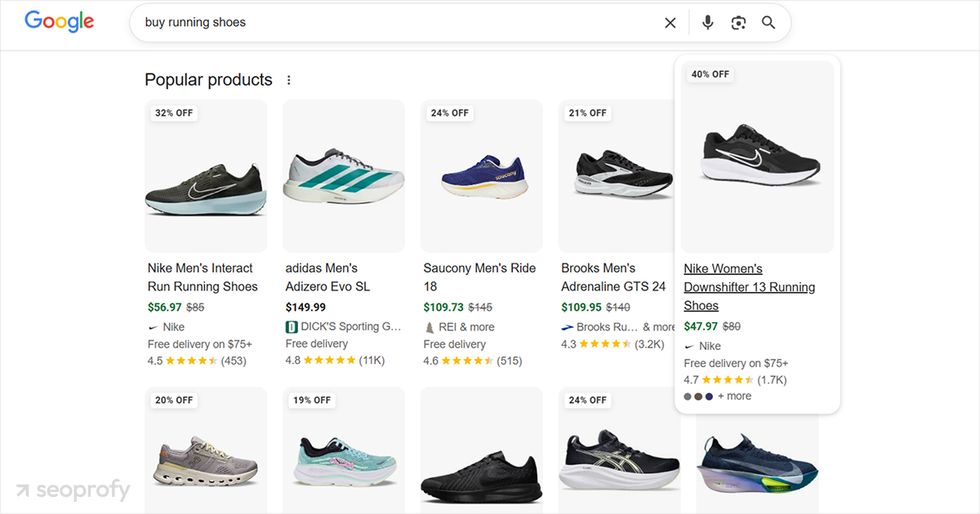Click the REI store logo icon
Image resolution: width=980 pixels, height=514 pixels.
(x=430, y=327)
